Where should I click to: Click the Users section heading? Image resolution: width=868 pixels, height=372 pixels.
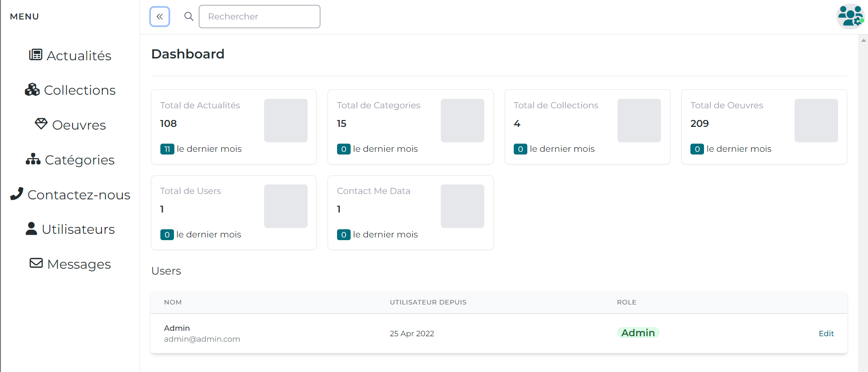(166, 271)
